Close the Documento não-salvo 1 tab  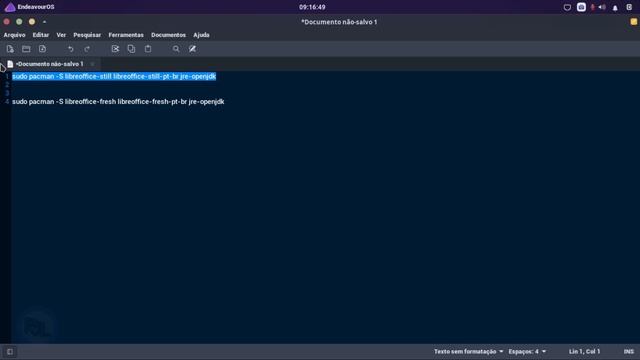(x=92, y=64)
